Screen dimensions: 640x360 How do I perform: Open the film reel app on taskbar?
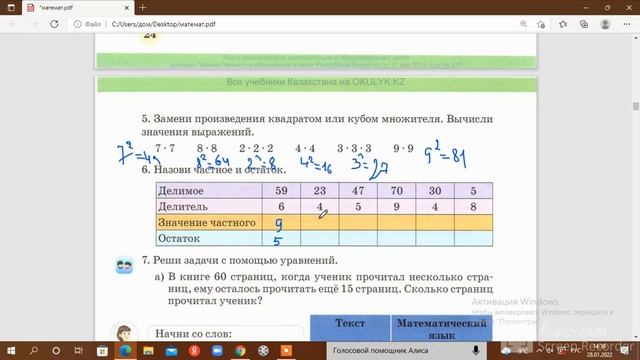[263, 351]
